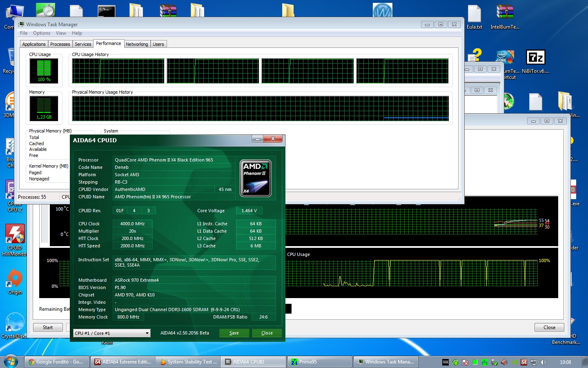Image resolution: width=588 pixels, height=368 pixels.
Task: Open the CPU #1 / Core #1 dropdown
Action: point(112,333)
